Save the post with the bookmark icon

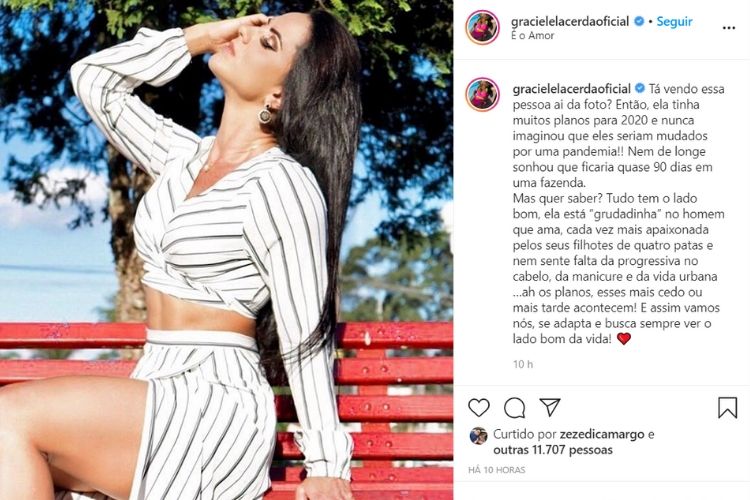[x=728, y=408]
